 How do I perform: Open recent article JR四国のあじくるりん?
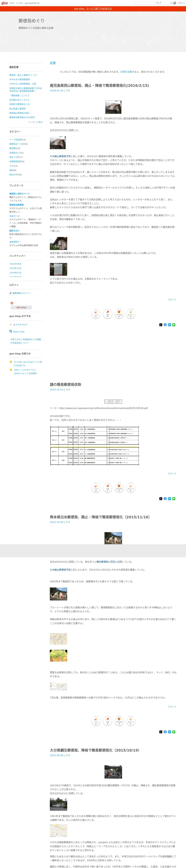coord(20,100)
